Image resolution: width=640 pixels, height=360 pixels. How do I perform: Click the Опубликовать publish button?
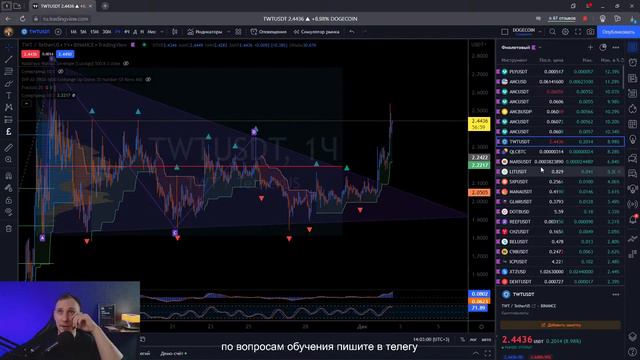tap(618, 32)
